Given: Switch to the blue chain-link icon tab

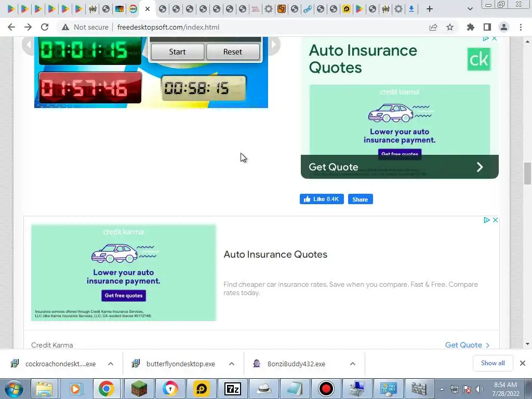Looking at the screenshot, I should pyautogui.click(x=308, y=9).
